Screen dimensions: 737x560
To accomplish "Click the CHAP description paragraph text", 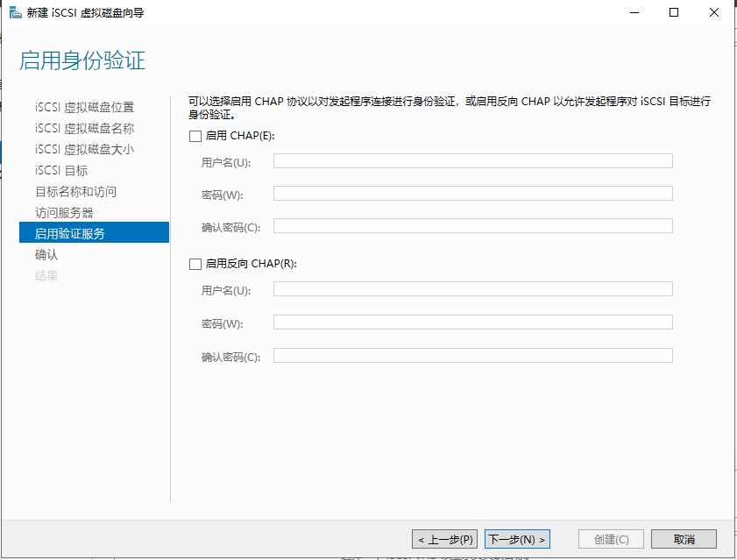I will pos(450,108).
